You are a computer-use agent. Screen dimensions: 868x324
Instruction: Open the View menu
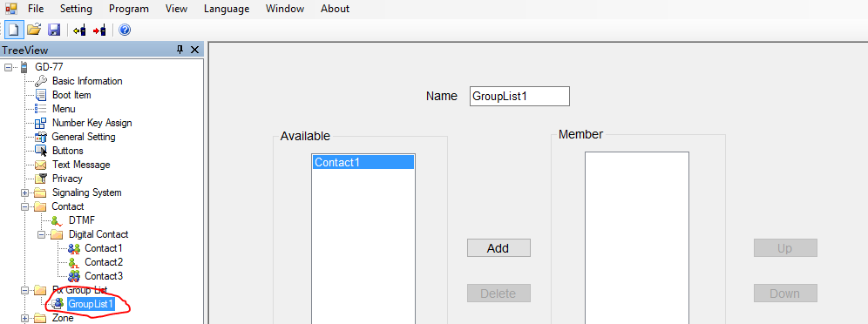point(177,9)
